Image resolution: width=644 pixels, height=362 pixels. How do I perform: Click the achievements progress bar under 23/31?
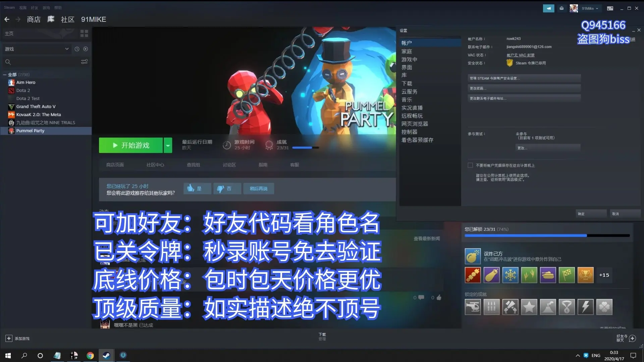point(306,147)
